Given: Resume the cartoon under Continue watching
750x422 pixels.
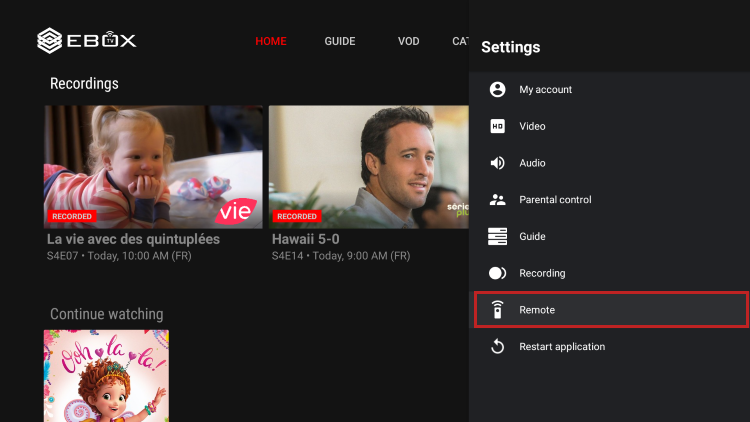Looking at the screenshot, I should (106, 375).
